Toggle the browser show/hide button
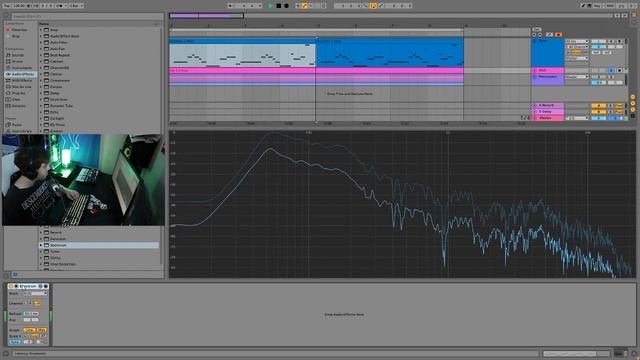 6,16
